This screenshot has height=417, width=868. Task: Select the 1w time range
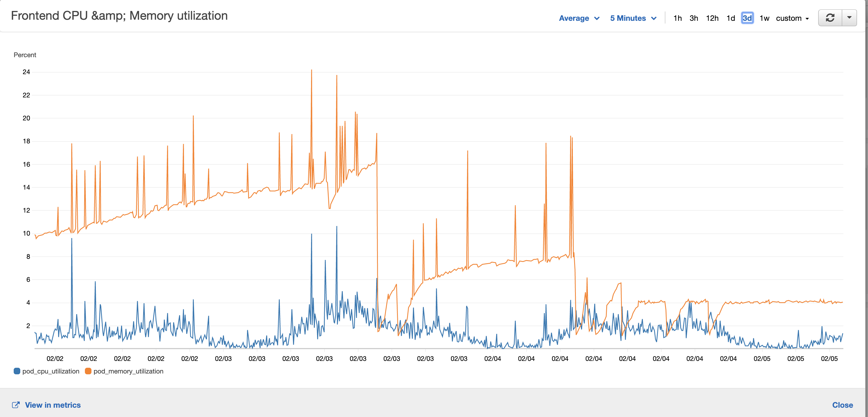coord(764,18)
